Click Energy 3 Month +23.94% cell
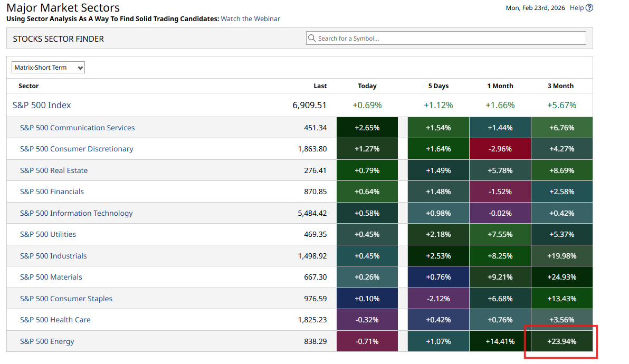This screenshot has height=364, width=629. point(561,341)
